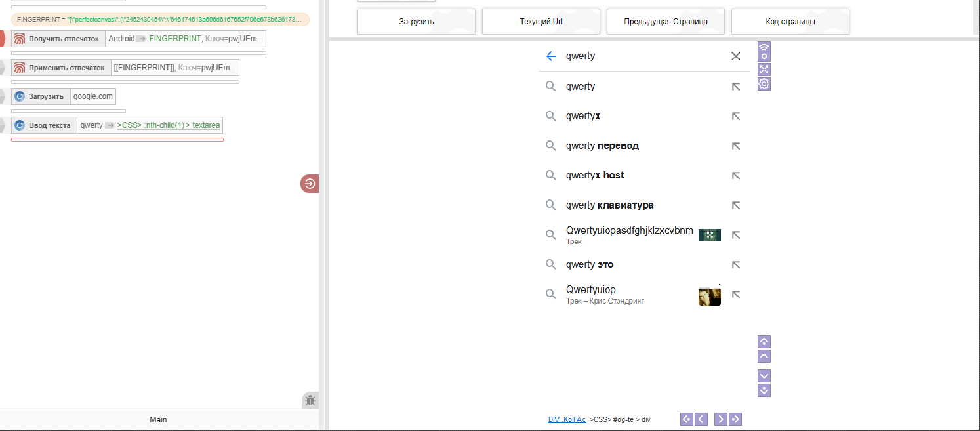The width and height of the screenshot is (980, 431).
Task: Select the Main tab at bottom
Action: click(158, 420)
